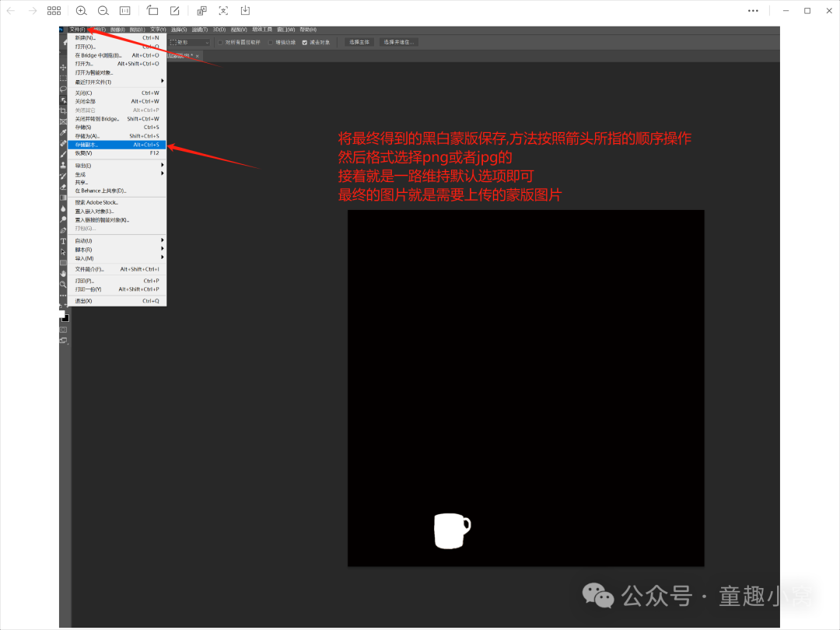Click the white foreground color swatch
Screen dimensions: 840x630
click(62, 314)
